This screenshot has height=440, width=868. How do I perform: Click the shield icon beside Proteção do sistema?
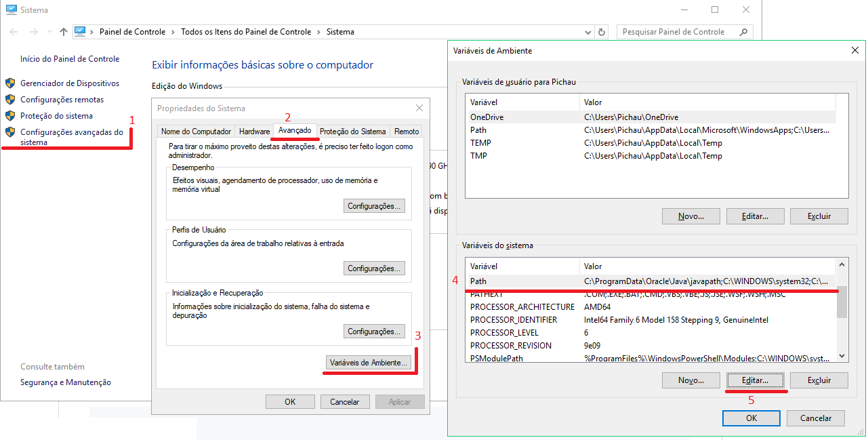click(x=10, y=116)
